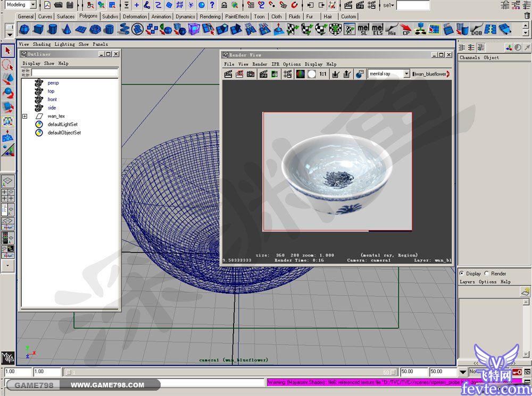Click the snapshot camera icon in Render View
Viewport: 532px width, 396px height.
(x=251, y=74)
